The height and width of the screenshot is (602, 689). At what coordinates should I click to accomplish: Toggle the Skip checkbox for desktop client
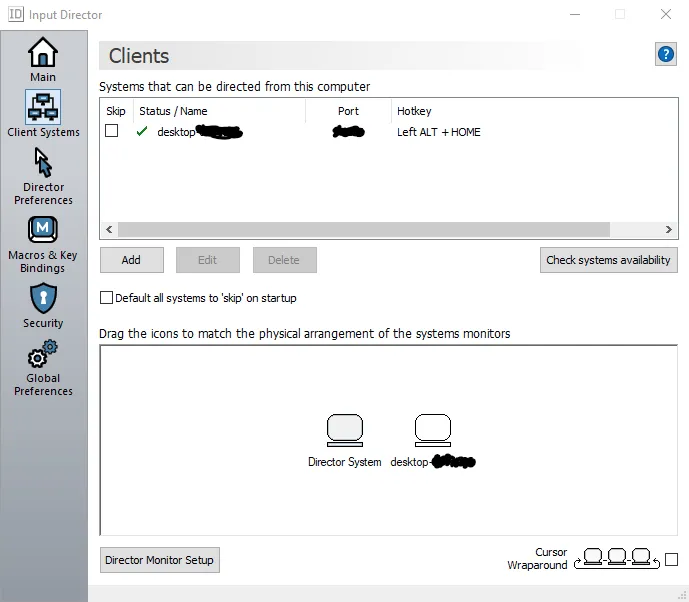112,131
